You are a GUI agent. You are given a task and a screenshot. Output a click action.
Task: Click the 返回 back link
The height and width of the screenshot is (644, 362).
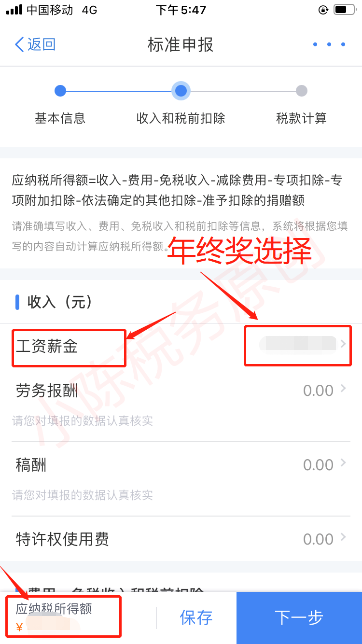click(35, 45)
